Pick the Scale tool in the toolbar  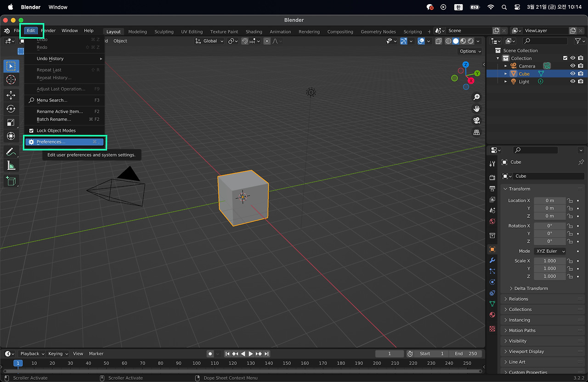[x=11, y=122]
